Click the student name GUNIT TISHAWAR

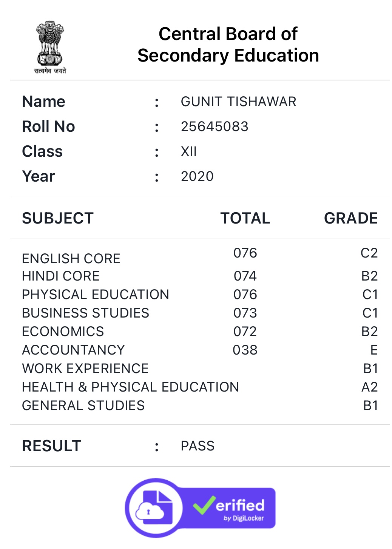coord(239,102)
